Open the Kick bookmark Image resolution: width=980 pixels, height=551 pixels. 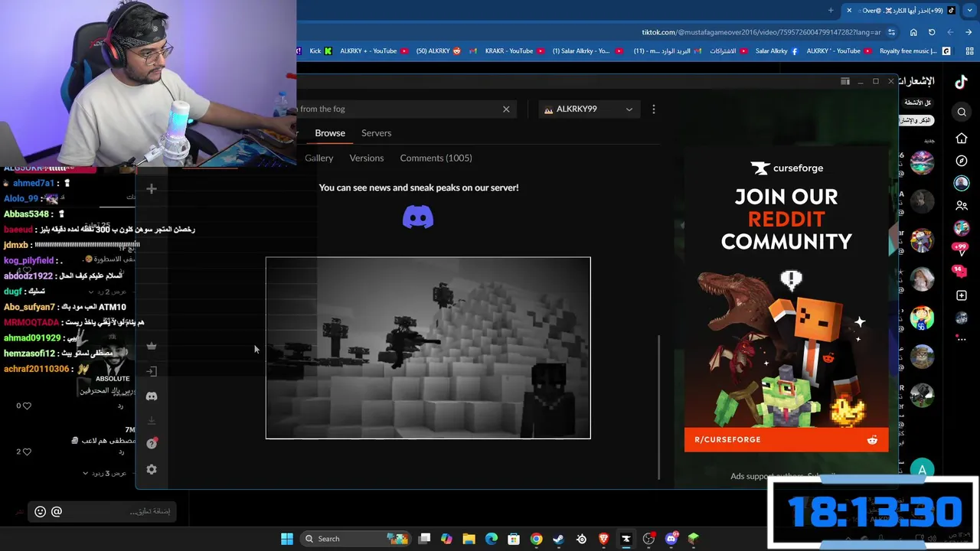[321, 51]
